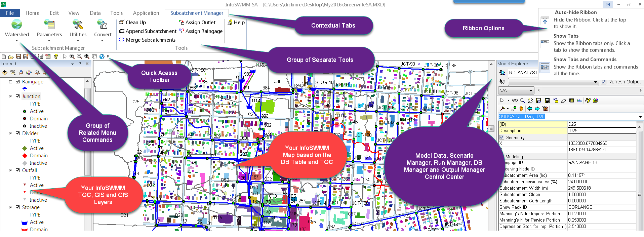The image size is (644, 237).
Task: Click the eraser icon in Model Explorer toolbar
Action: (x=563, y=101)
